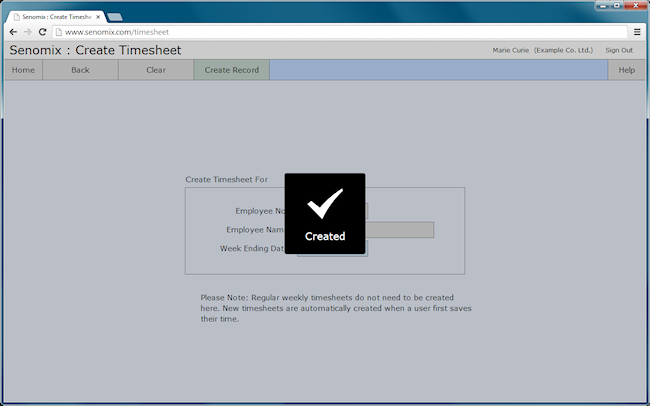Image resolution: width=650 pixels, height=406 pixels.
Task: Click the Create Timesheet For heading
Action: tap(226, 180)
